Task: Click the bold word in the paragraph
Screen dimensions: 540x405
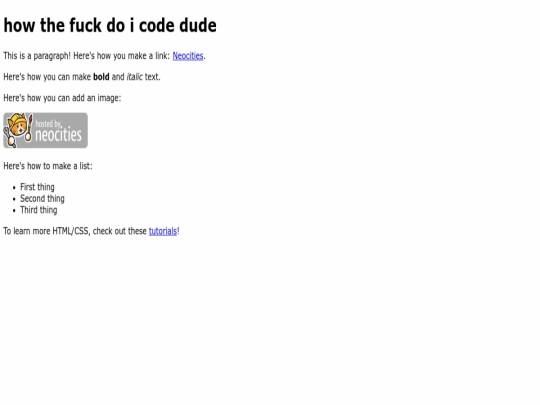Action: 101,77
